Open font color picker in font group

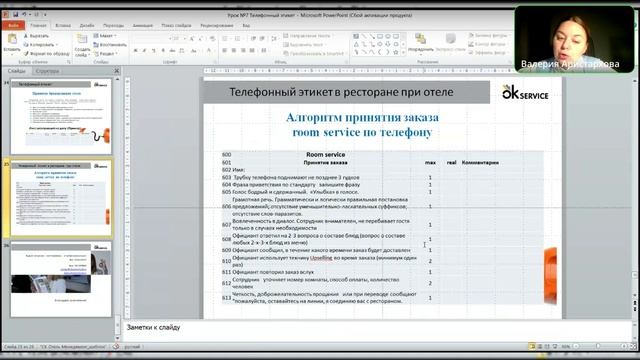tap(210, 50)
